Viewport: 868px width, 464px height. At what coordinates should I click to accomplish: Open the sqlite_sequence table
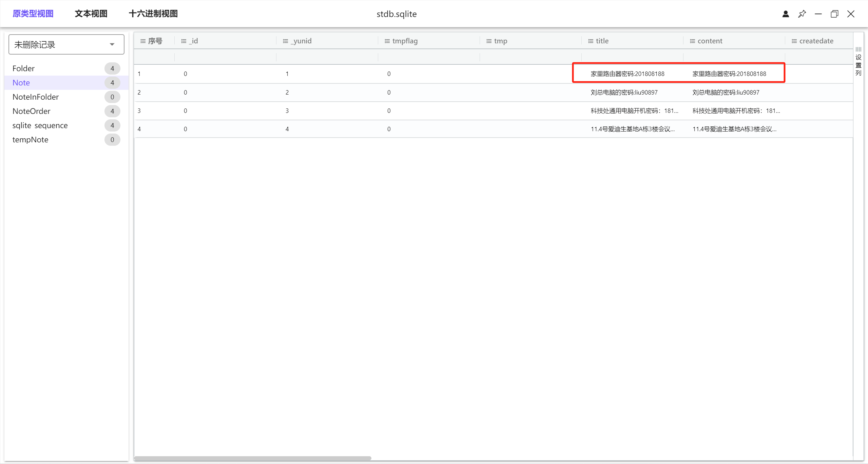coord(40,125)
